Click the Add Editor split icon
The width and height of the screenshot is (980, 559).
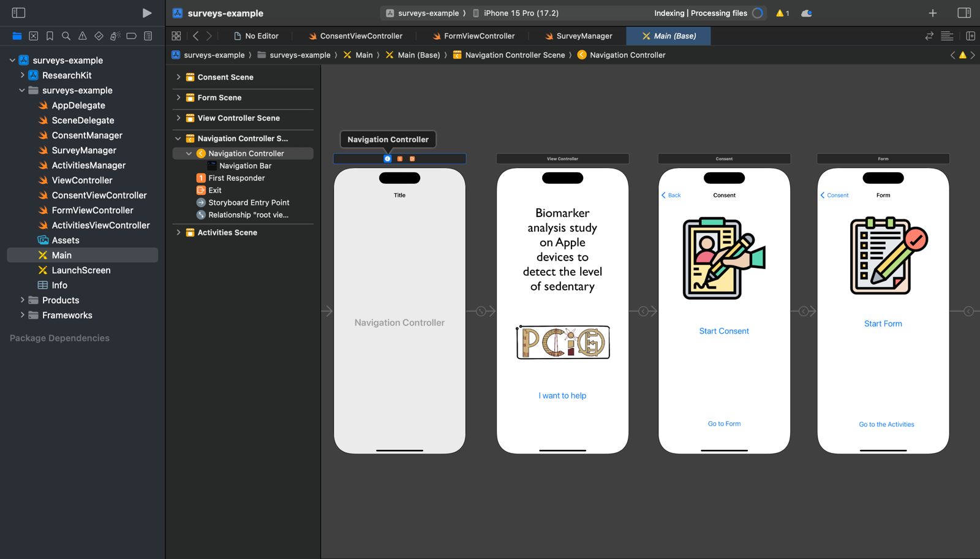(x=970, y=36)
